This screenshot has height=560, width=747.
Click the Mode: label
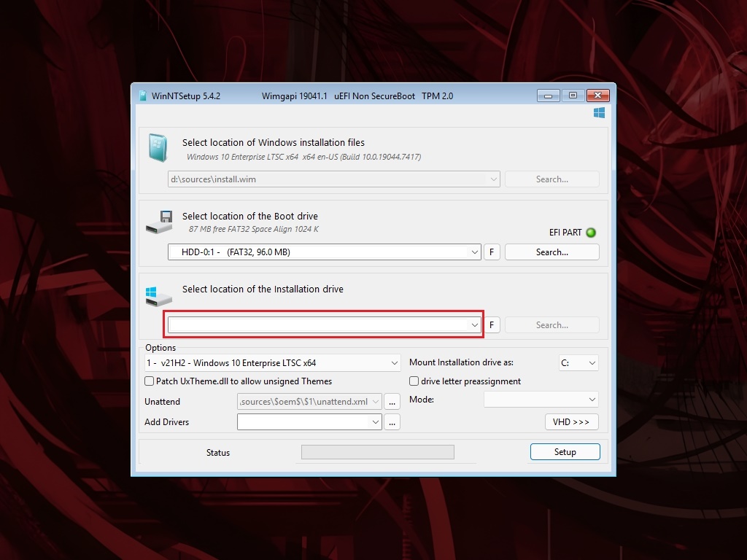(x=422, y=400)
